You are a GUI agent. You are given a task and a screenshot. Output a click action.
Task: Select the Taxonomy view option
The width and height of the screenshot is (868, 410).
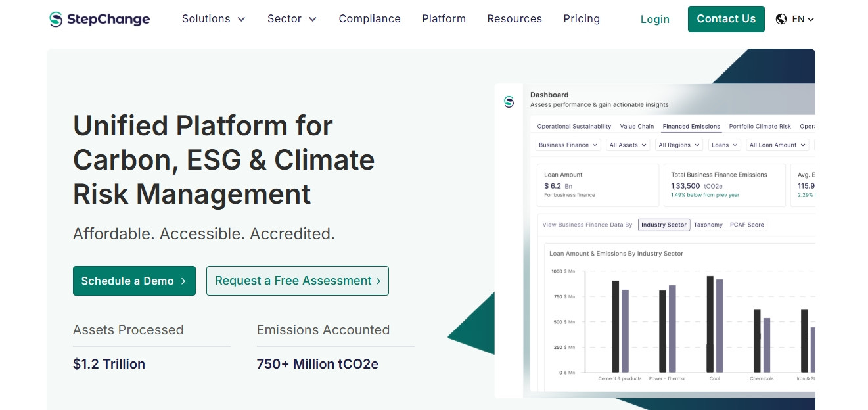(x=708, y=225)
